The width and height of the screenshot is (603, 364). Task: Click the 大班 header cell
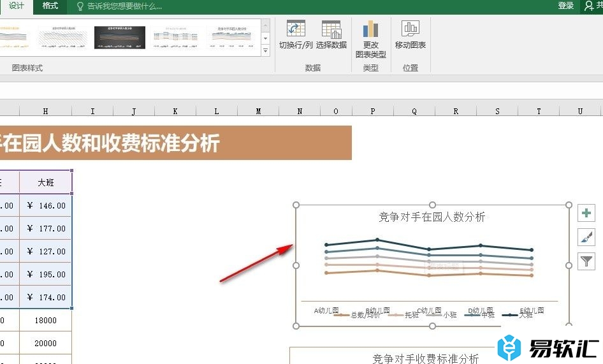(45, 182)
